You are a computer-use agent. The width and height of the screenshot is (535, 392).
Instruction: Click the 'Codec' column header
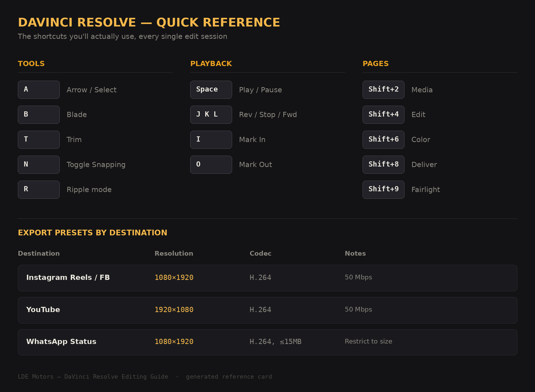pos(261,253)
